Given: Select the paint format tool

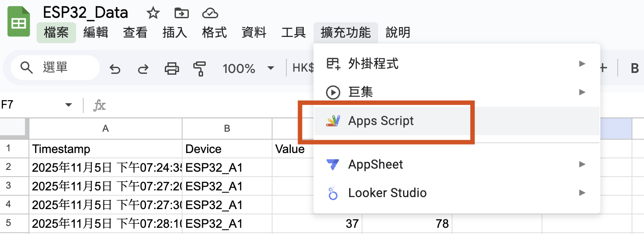Looking at the screenshot, I should point(199,69).
